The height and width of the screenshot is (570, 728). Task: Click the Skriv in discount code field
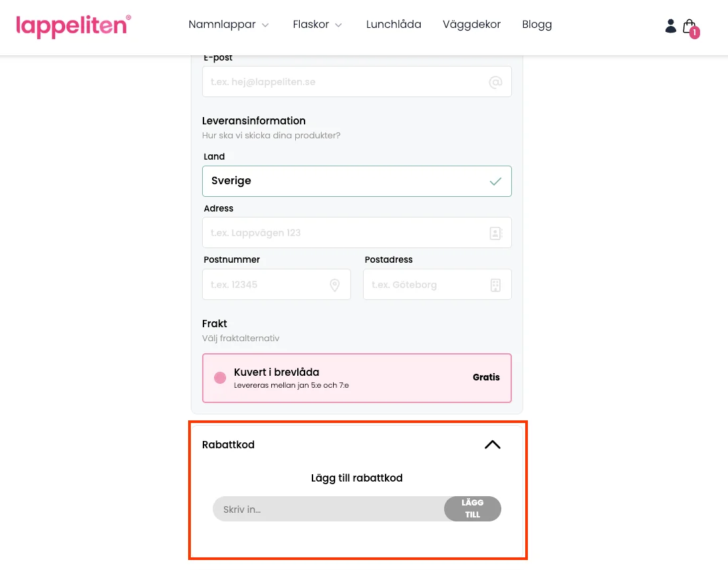click(x=326, y=509)
